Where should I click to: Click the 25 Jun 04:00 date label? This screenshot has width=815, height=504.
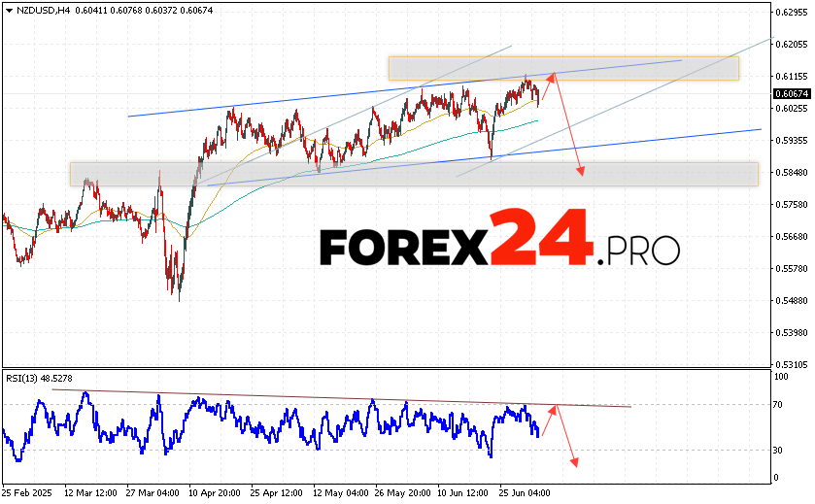526,493
